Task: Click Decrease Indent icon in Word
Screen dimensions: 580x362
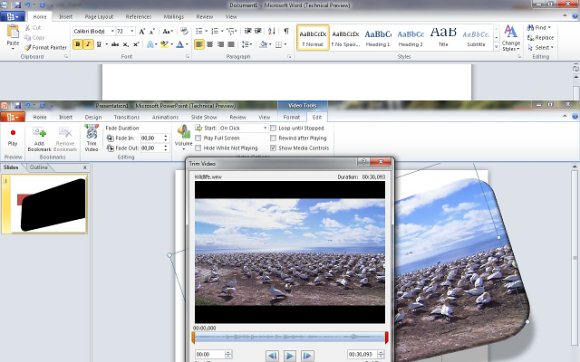Action: (248, 31)
